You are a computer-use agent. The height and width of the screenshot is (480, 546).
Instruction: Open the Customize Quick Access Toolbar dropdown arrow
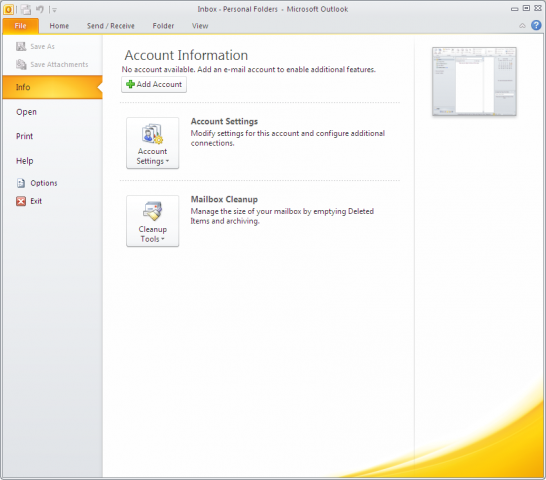pos(54,10)
